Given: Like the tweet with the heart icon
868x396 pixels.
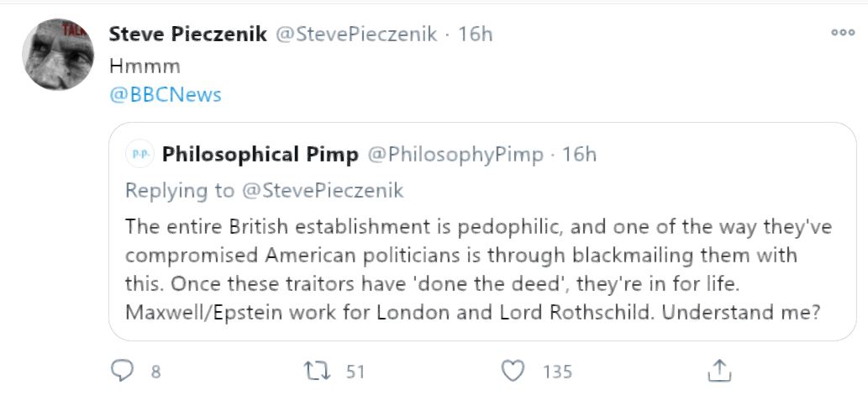Looking at the screenshot, I should point(513,371).
